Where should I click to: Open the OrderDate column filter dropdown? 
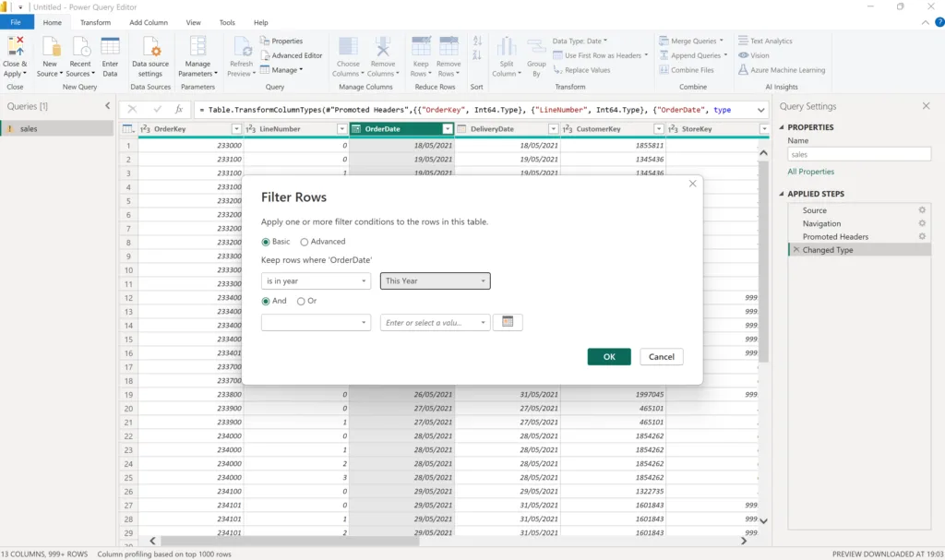[x=448, y=129]
